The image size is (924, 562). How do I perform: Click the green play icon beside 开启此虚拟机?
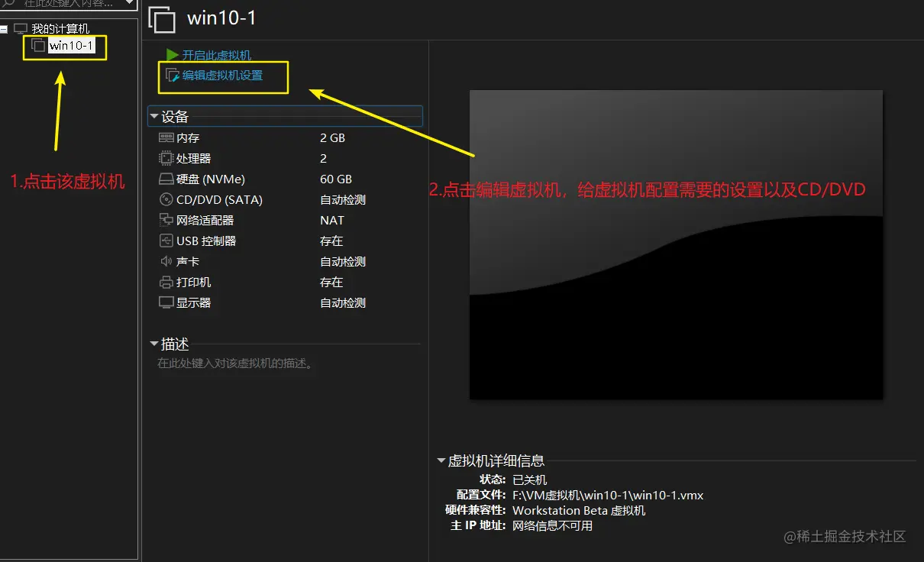click(173, 55)
